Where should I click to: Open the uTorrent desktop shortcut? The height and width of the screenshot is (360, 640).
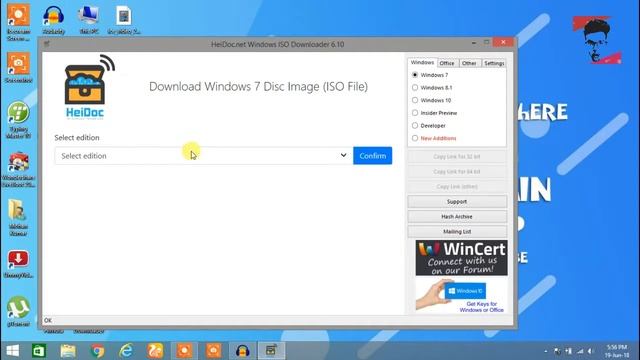pyautogui.click(x=18, y=312)
